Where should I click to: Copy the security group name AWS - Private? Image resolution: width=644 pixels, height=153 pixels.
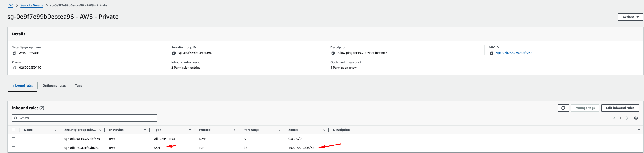(15, 53)
